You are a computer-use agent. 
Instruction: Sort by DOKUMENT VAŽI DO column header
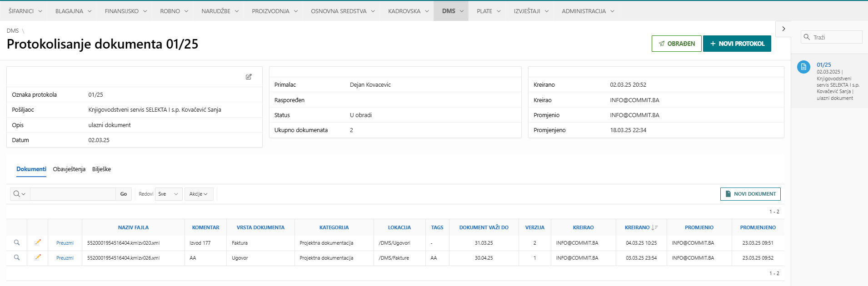pyautogui.click(x=484, y=227)
